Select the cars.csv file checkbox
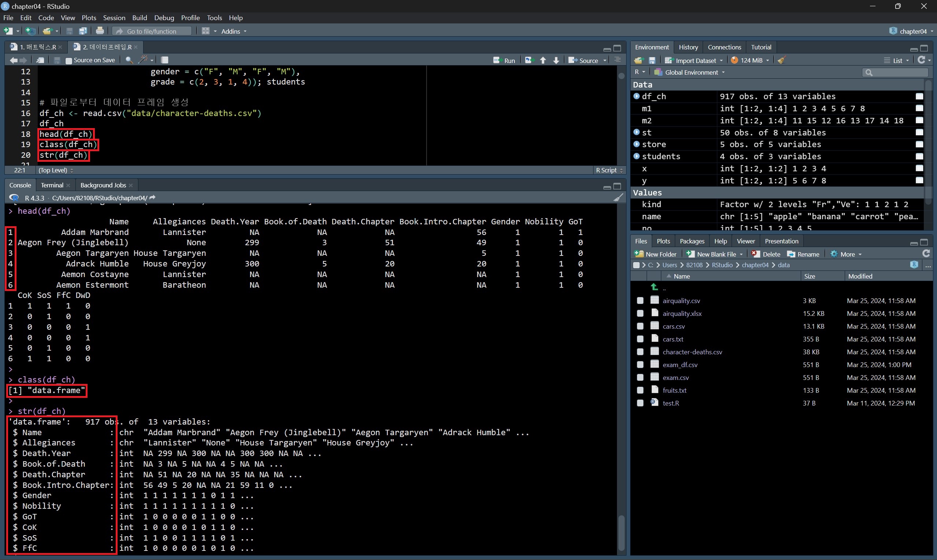The image size is (937, 560). click(x=640, y=326)
